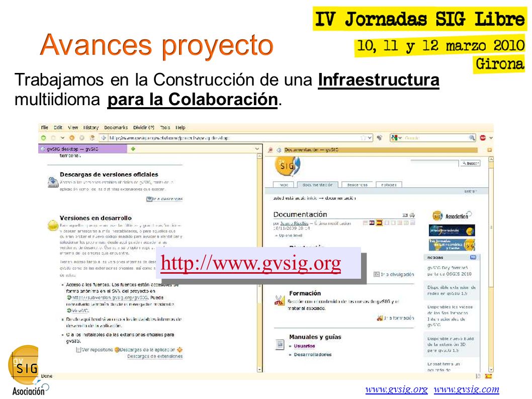Click the large http://www.gvsig.org link
Image resolution: width=532 pixels, height=399 pixels.
coord(251,263)
